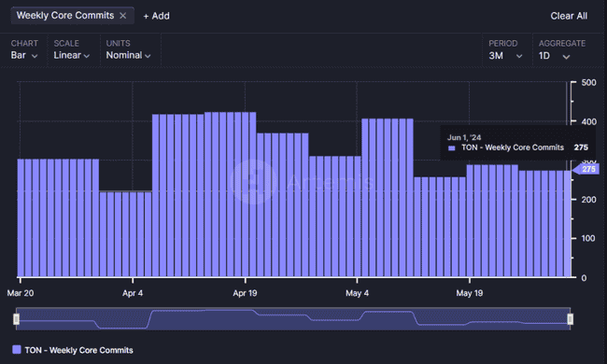The height and width of the screenshot is (364, 607).
Task: Click the Apr 19 x-axis date label
Action: click(x=245, y=293)
